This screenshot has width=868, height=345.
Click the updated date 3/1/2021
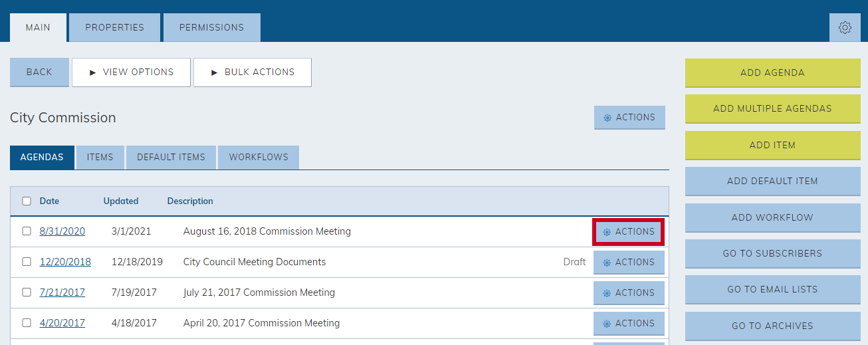[x=132, y=231]
